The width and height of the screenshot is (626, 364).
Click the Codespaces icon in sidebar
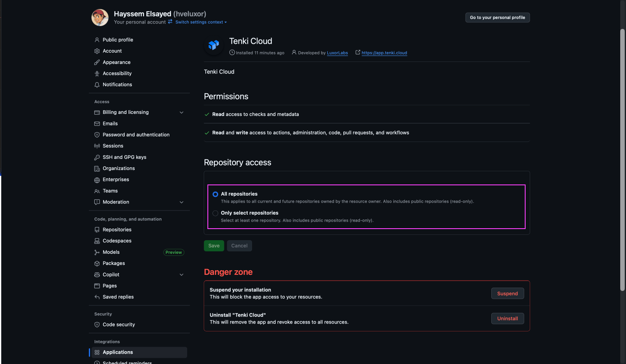[97, 241]
